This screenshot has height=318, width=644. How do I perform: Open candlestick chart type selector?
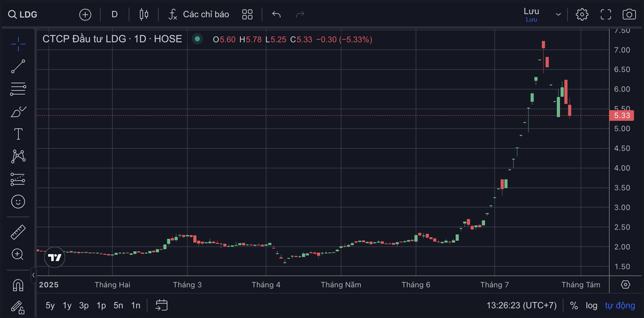coord(144,15)
